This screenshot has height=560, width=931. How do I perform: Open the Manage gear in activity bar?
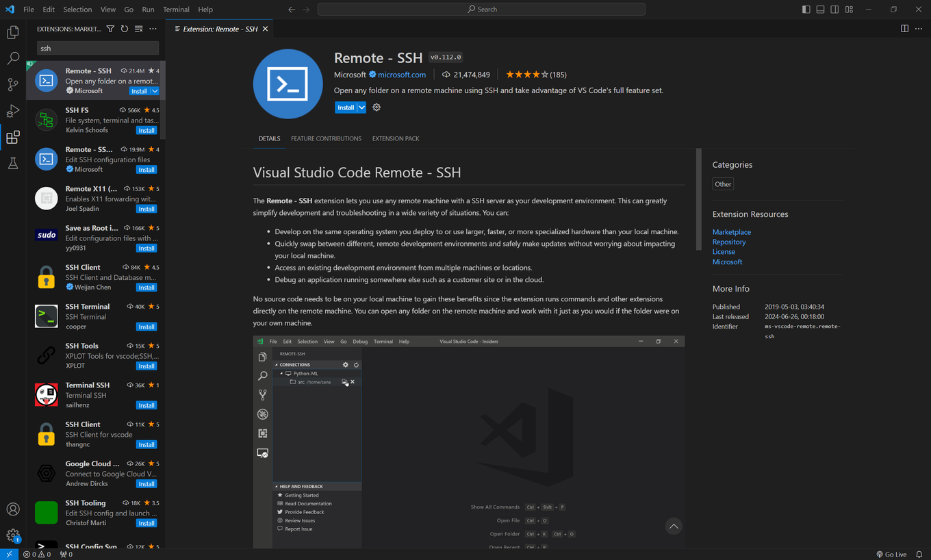[x=13, y=535]
